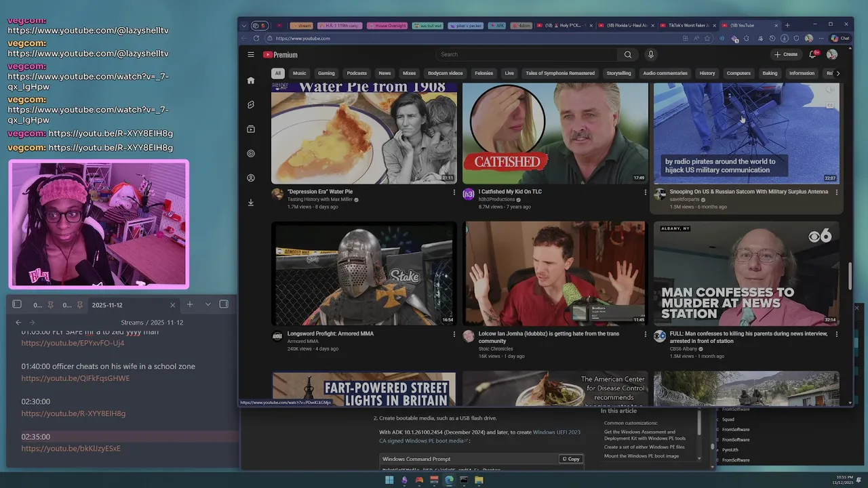Open new browser tab with plus
Image resolution: width=868 pixels, height=488 pixels.
[x=787, y=26]
